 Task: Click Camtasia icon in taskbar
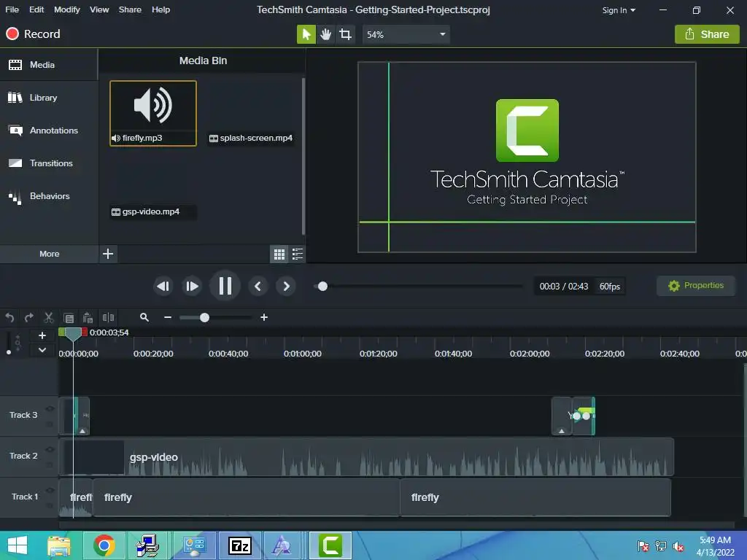click(x=330, y=545)
